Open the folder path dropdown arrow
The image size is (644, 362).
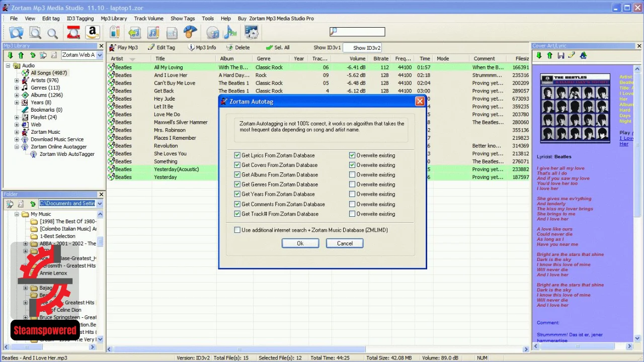click(99, 204)
